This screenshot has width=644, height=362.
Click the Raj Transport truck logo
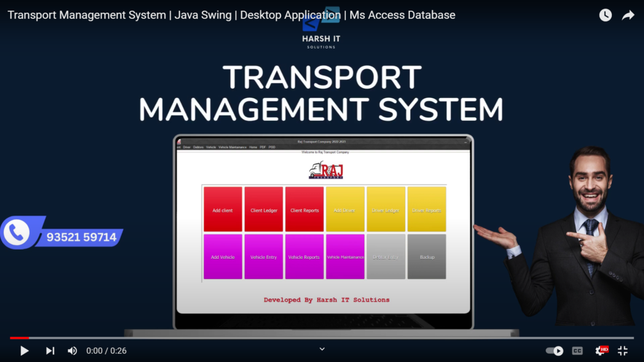click(326, 170)
